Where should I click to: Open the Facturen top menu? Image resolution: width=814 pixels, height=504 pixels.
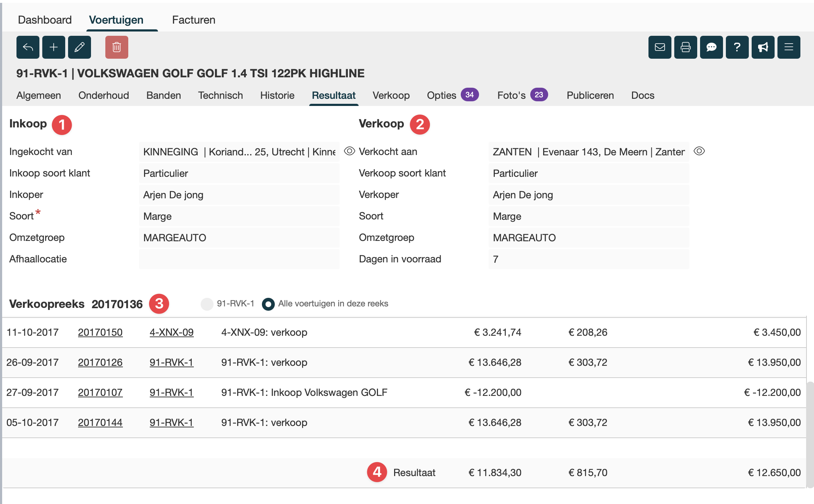193,20
